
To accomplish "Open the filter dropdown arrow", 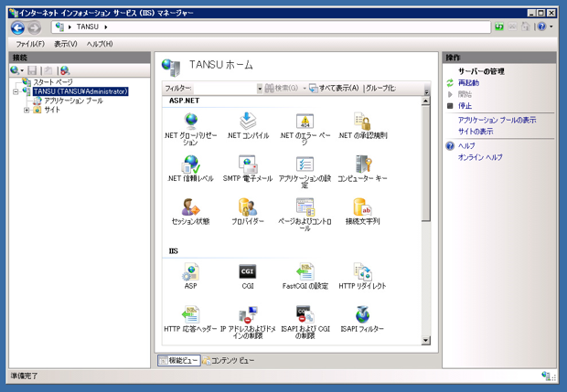I will click(260, 88).
